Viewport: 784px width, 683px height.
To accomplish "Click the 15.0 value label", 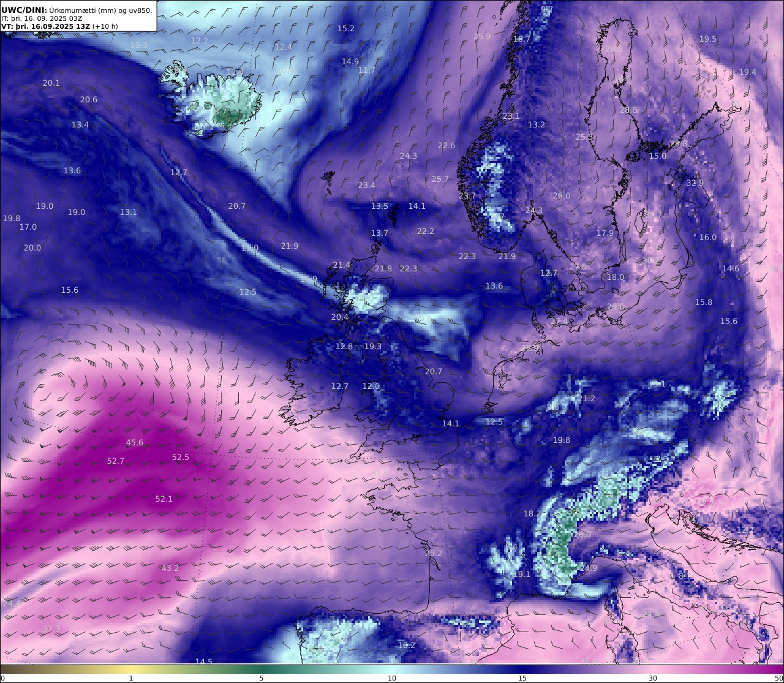I will pyautogui.click(x=658, y=156).
